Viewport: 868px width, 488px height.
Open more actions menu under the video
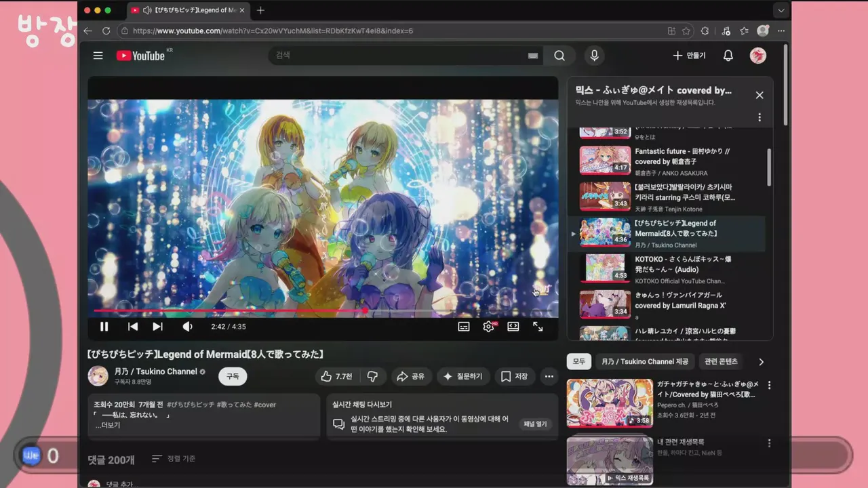549,376
